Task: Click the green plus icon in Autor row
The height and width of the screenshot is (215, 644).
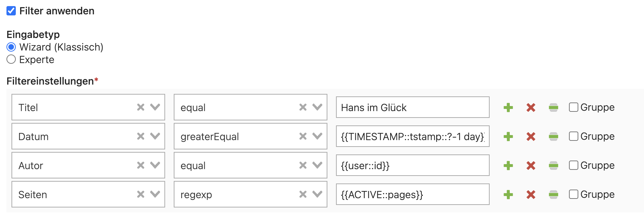Action: [x=508, y=166]
